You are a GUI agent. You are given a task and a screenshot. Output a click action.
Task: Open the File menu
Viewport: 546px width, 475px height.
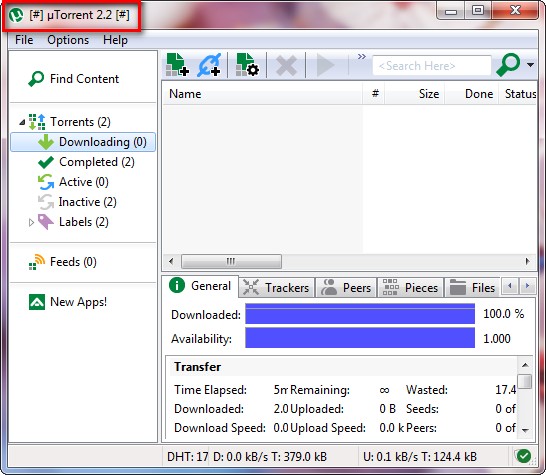point(24,40)
